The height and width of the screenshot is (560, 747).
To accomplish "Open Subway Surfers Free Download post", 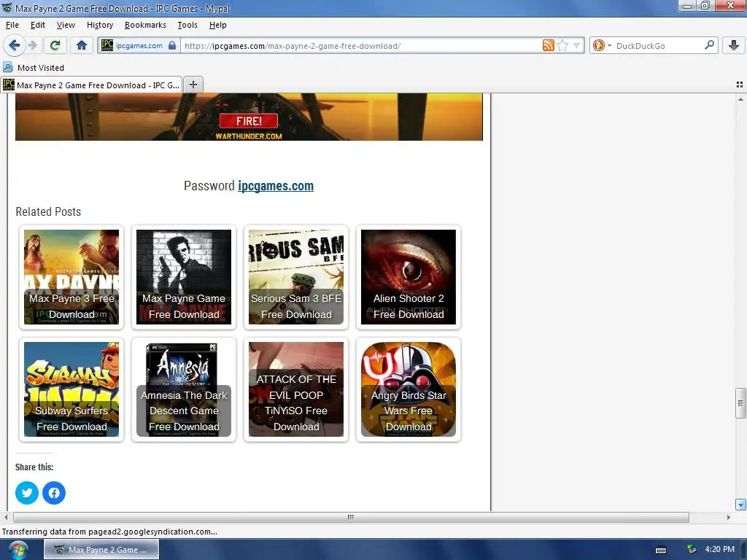I will 71,389.
